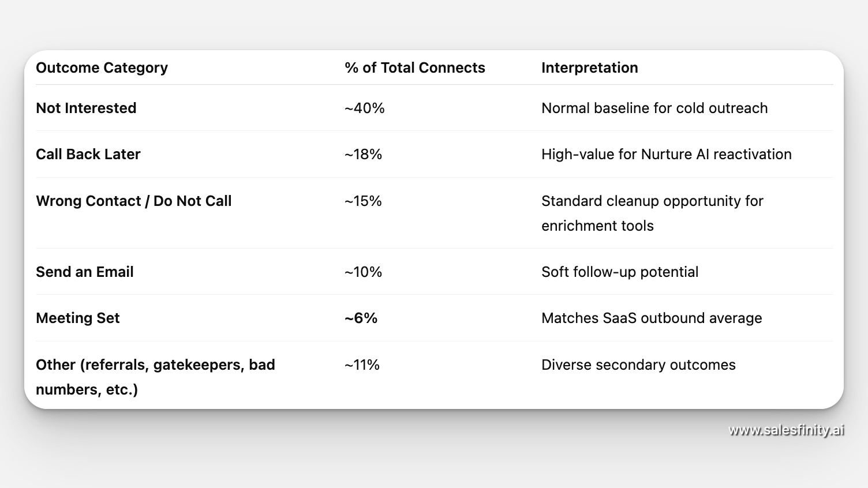Select the Call Back Later row label
This screenshot has width=868, height=488.
tap(88, 154)
